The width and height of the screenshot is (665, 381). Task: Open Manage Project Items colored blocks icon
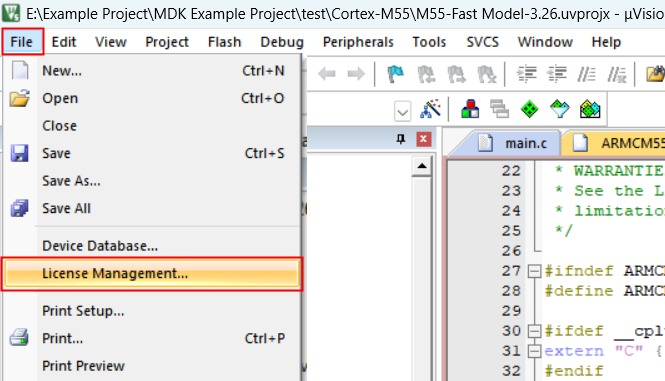[x=470, y=109]
